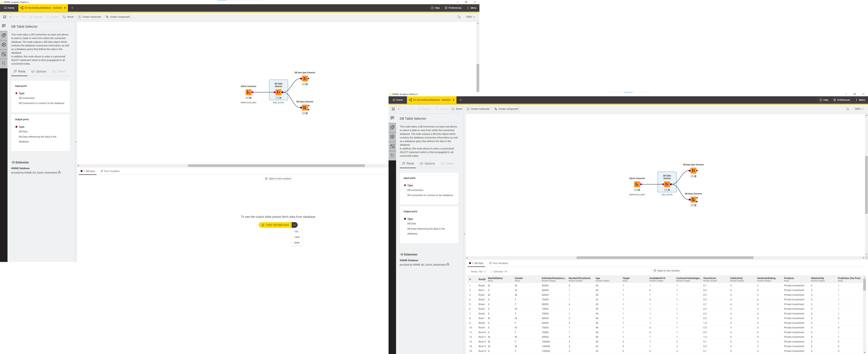
Task: Select the DB Query Extractor node in the left window
Action: 305,108
